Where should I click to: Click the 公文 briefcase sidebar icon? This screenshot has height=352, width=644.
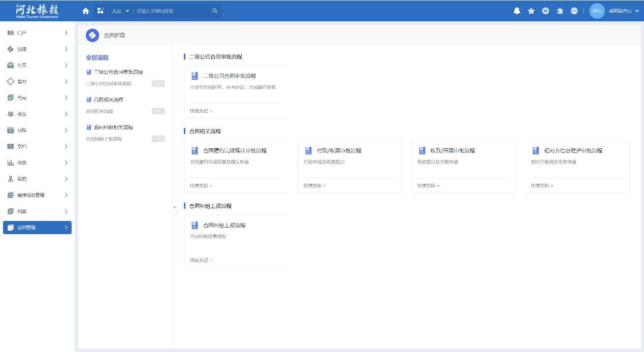pyautogui.click(x=11, y=66)
